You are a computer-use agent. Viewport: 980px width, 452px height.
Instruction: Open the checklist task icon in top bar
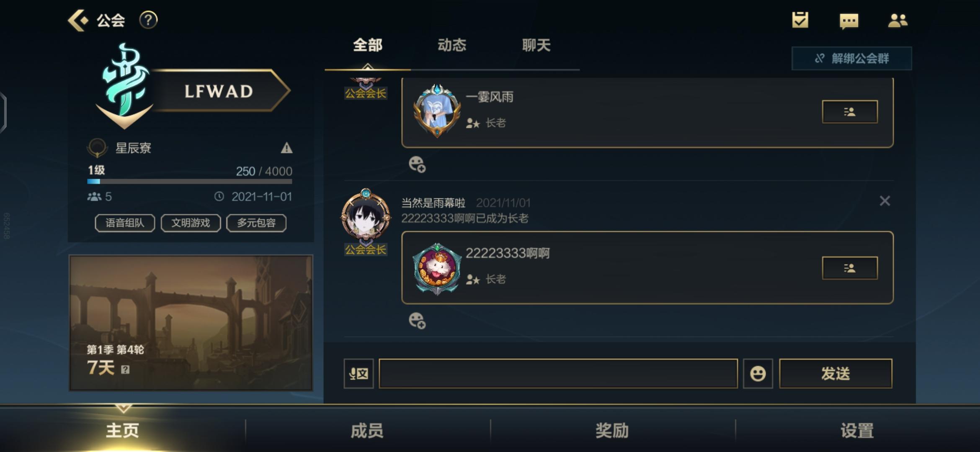tap(800, 20)
